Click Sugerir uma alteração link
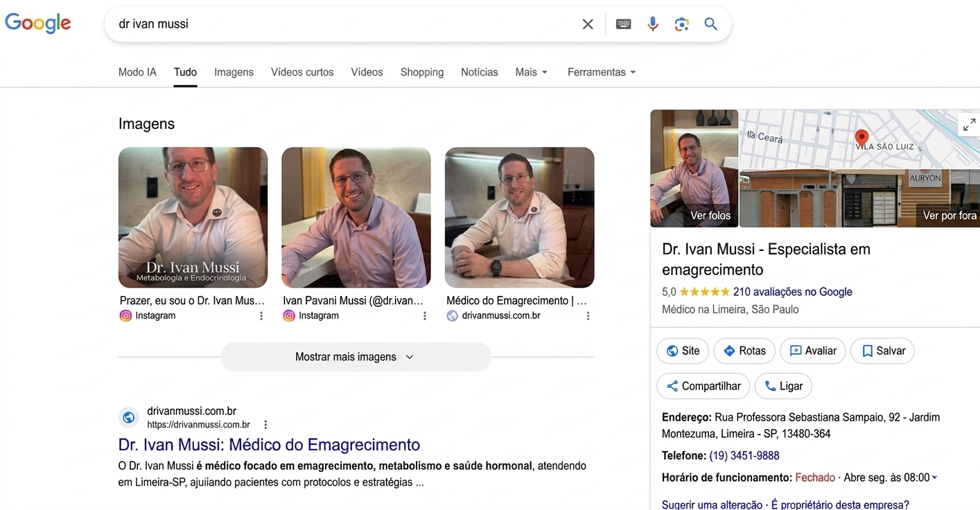This screenshot has width=980, height=510. (712, 505)
